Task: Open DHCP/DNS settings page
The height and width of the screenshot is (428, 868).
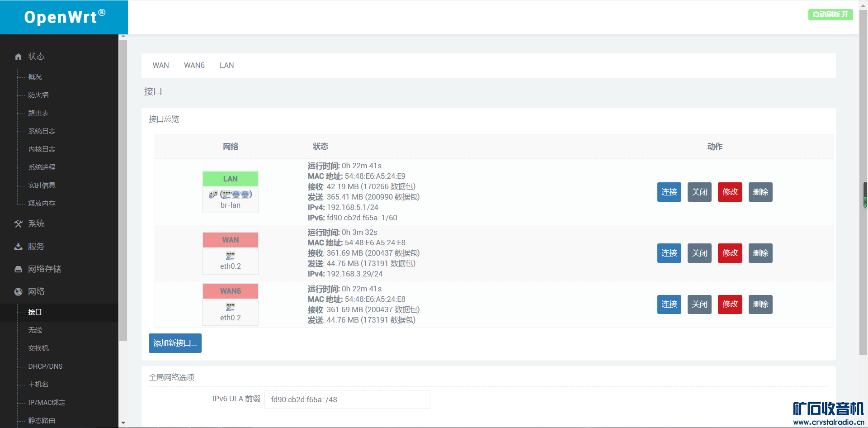Action: [45, 366]
